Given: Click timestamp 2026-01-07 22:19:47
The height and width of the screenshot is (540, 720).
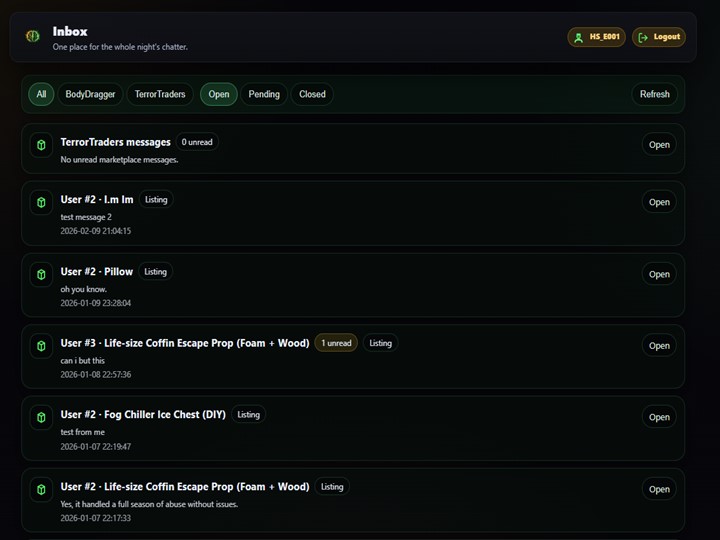Looking at the screenshot, I should (96, 447).
